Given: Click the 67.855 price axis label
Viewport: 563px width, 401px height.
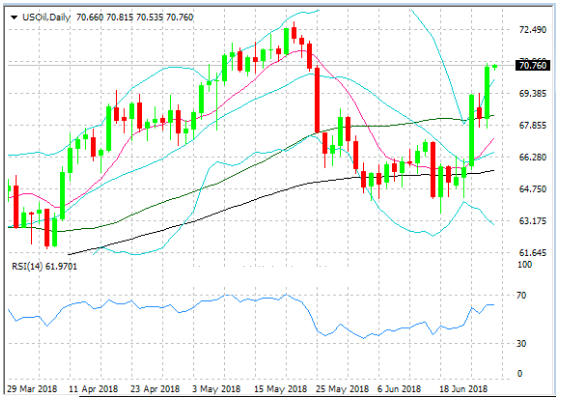Looking at the screenshot, I should [532, 125].
